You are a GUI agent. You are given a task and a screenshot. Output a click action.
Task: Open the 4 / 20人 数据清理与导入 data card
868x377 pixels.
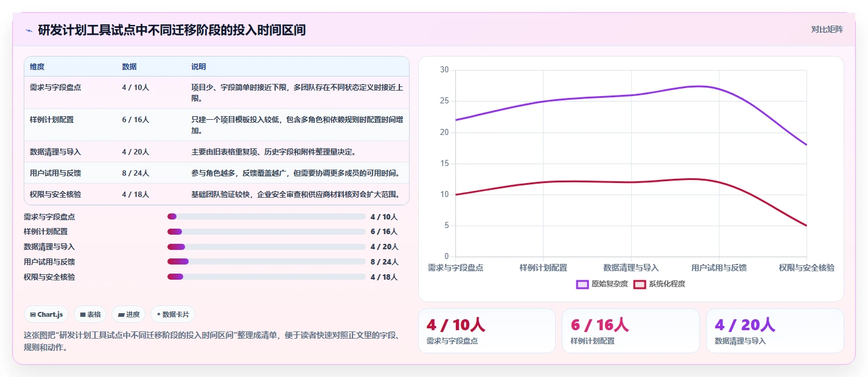(x=775, y=331)
